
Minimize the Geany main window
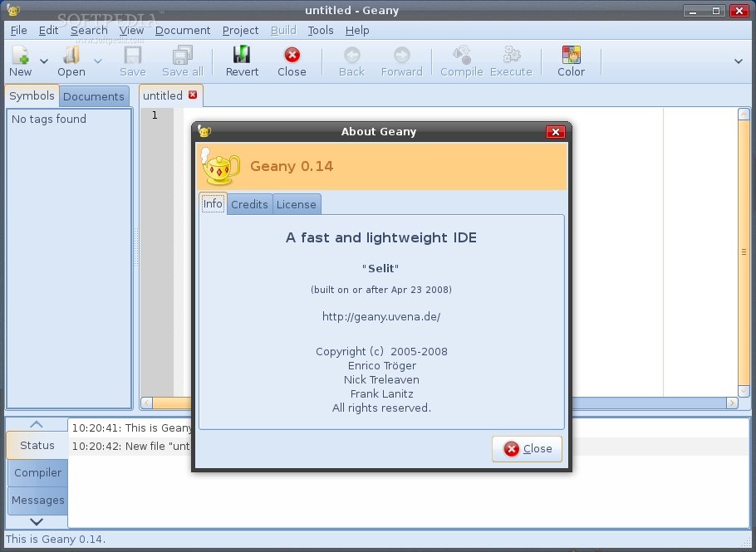click(x=694, y=11)
